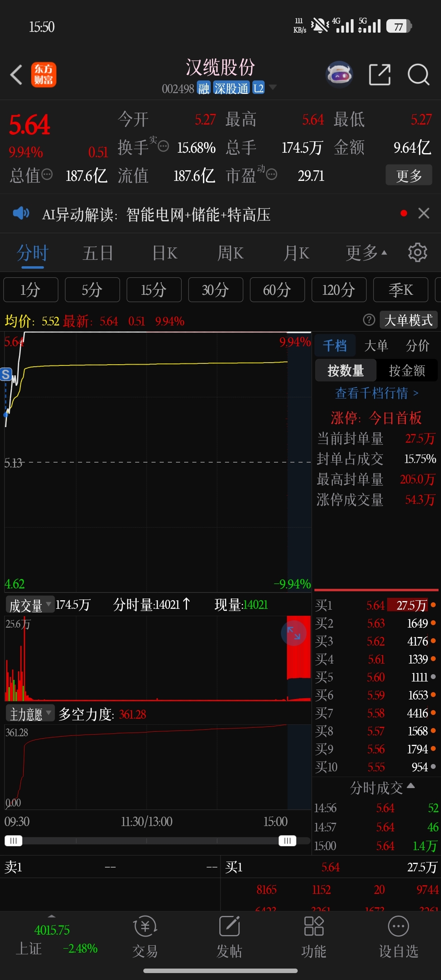Image resolution: width=441 pixels, height=980 pixels.
Task: Tap the 卖1 quote cell in bottom bar
Action: point(110,866)
